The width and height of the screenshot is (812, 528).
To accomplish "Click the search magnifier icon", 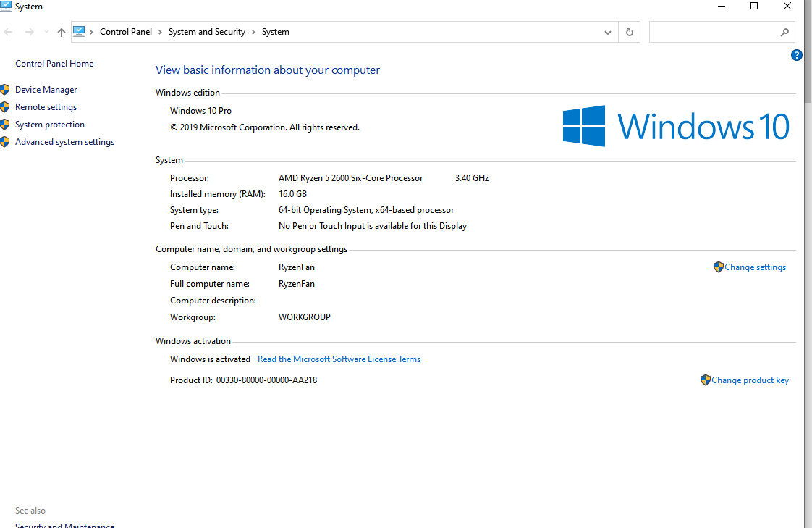I will (784, 32).
